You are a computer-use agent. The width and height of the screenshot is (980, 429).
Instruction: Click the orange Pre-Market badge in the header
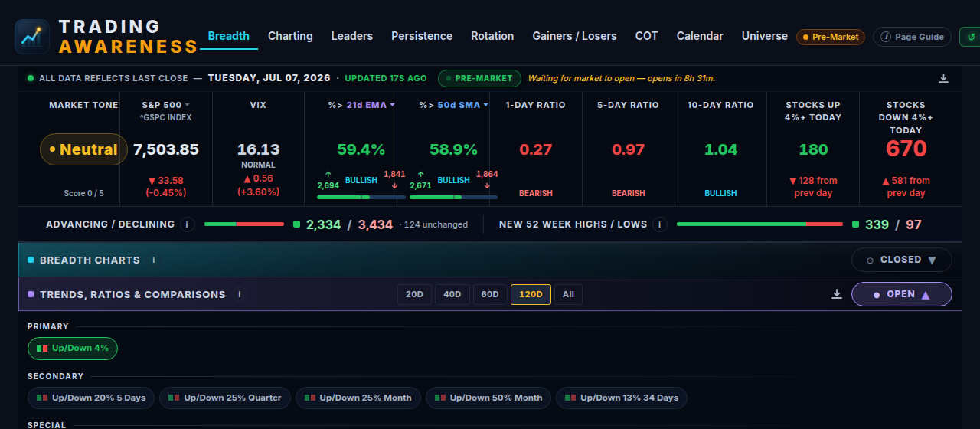(x=831, y=37)
